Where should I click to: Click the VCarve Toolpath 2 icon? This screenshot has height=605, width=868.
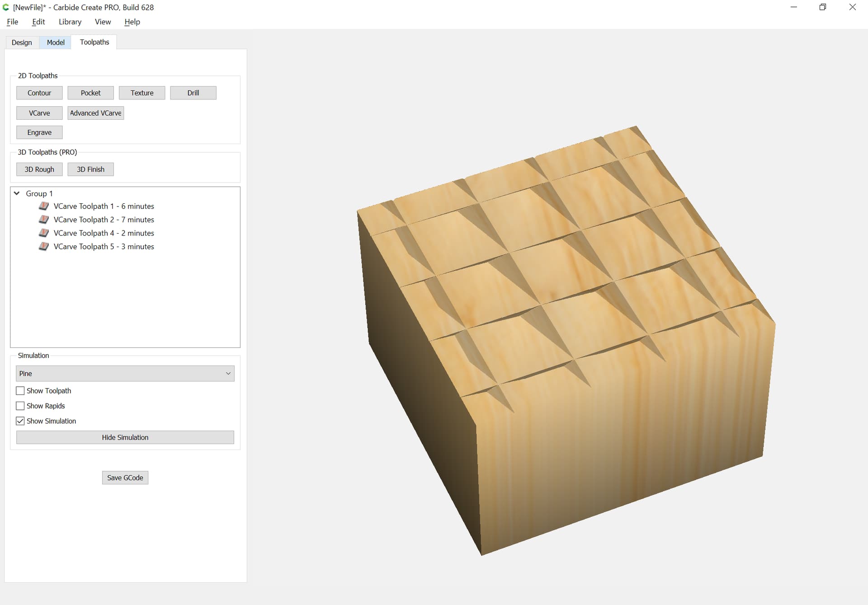44,220
